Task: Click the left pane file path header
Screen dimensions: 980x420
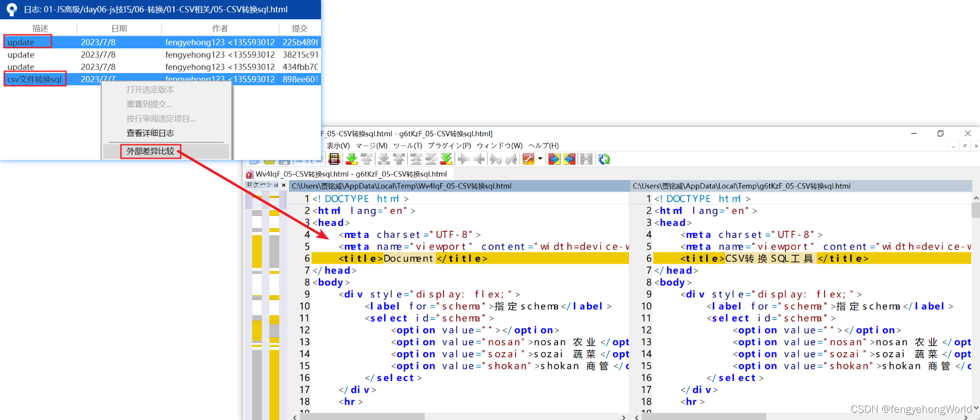Action: click(459, 186)
